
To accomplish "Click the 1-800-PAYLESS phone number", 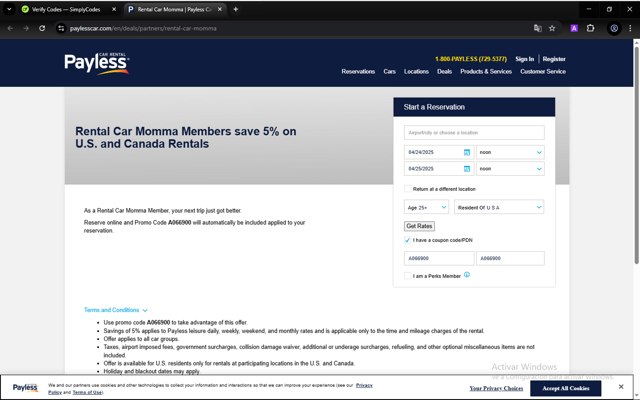I will [x=471, y=59].
